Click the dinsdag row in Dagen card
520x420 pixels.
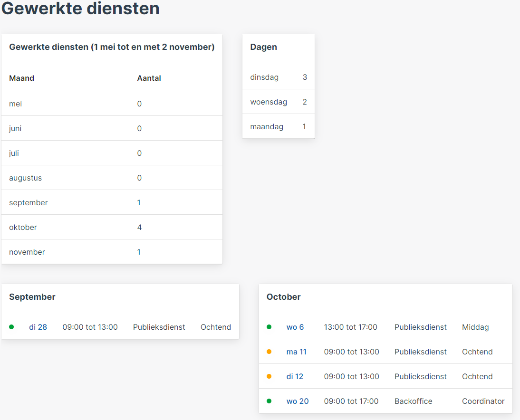pyautogui.click(x=278, y=77)
